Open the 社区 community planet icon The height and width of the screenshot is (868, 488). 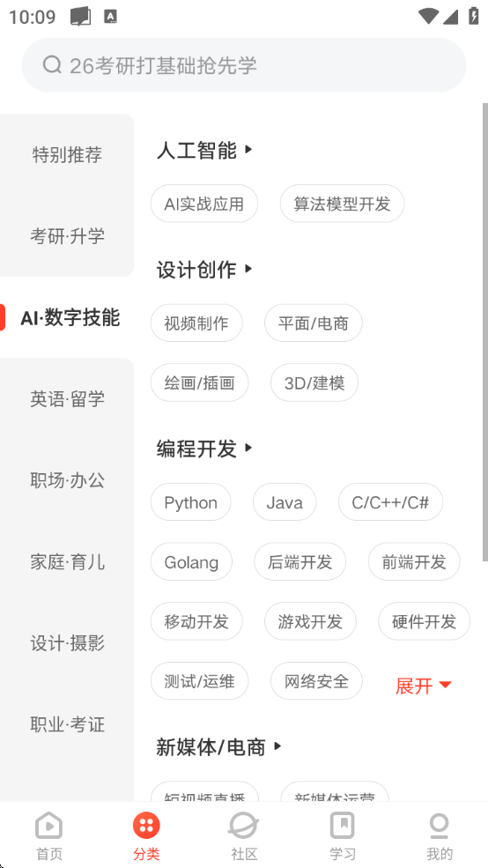click(244, 827)
